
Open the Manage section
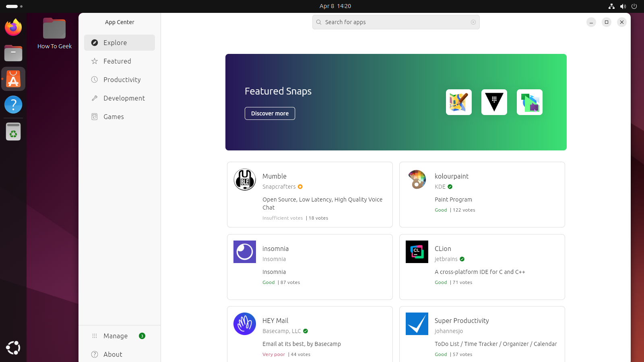[120, 336]
